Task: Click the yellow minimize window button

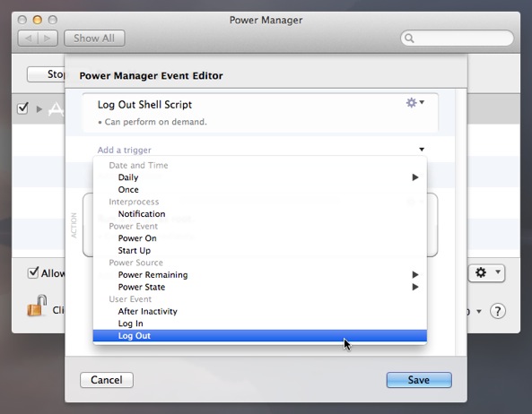Action: [38, 20]
